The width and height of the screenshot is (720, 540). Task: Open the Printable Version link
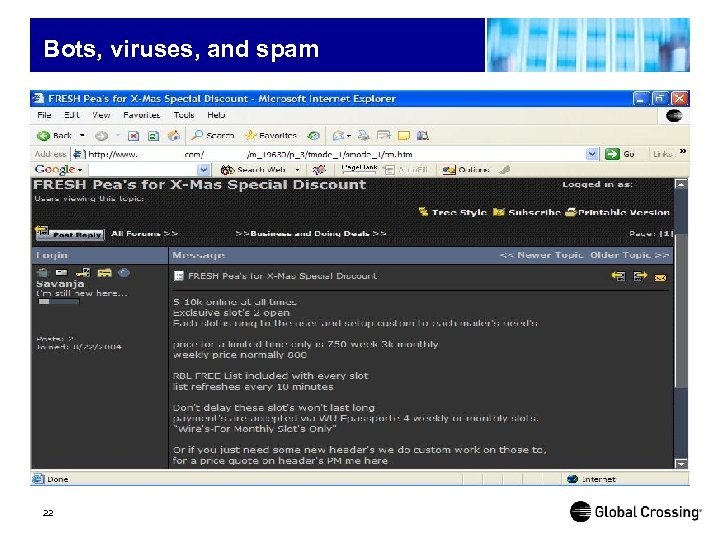(618, 212)
